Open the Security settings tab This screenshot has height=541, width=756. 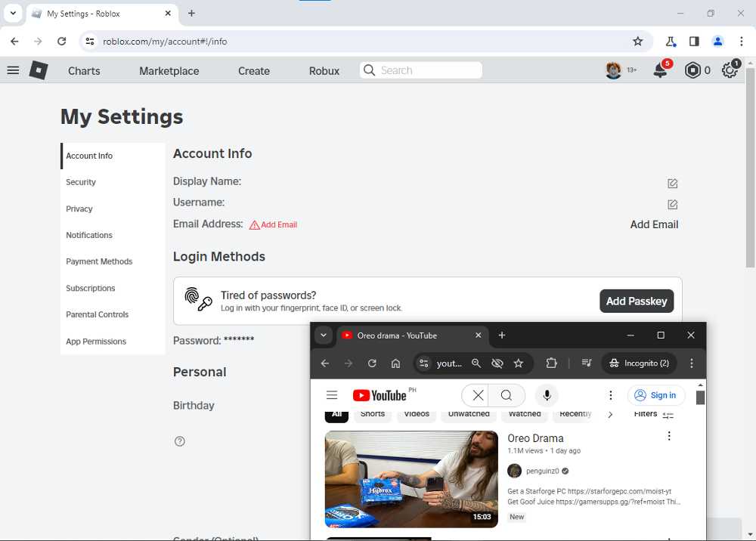[81, 182]
